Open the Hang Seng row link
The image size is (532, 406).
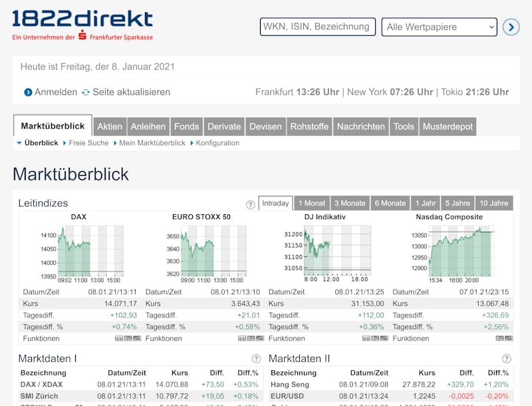[x=290, y=384]
